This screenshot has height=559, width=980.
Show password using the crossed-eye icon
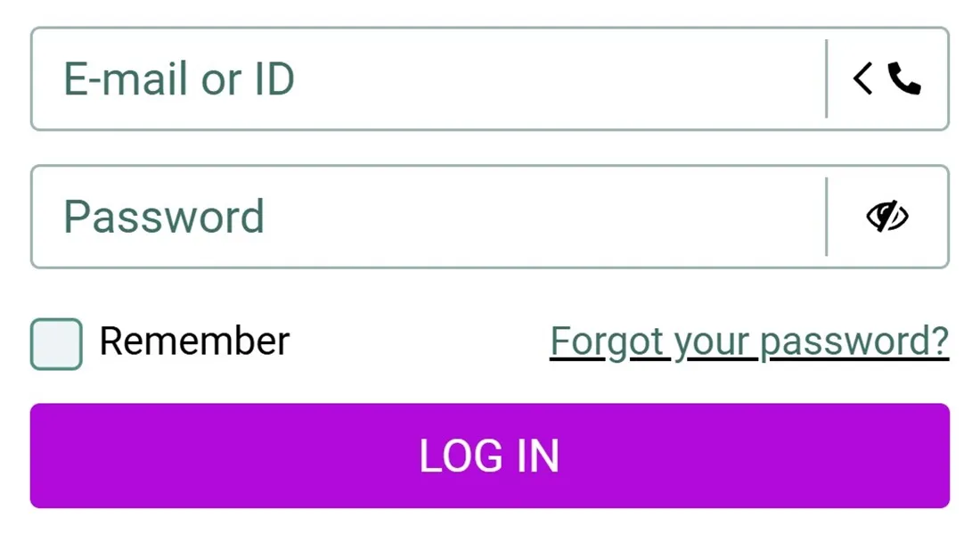pyautogui.click(x=886, y=217)
